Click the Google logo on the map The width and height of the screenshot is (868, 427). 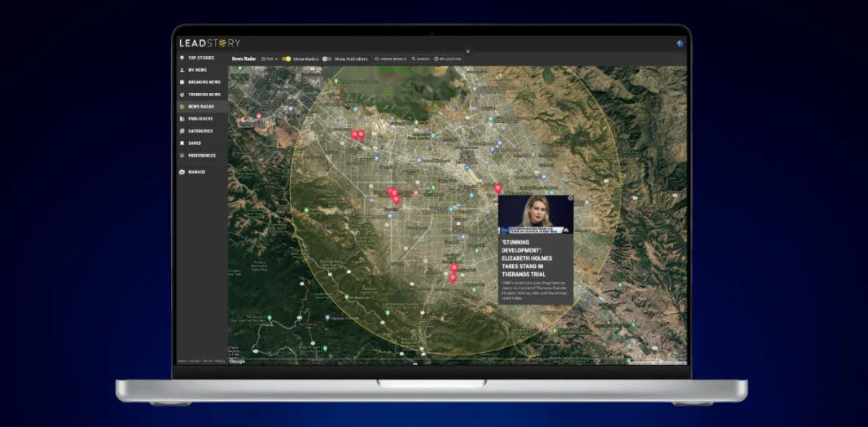pyautogui.click(x=237, y=362)
